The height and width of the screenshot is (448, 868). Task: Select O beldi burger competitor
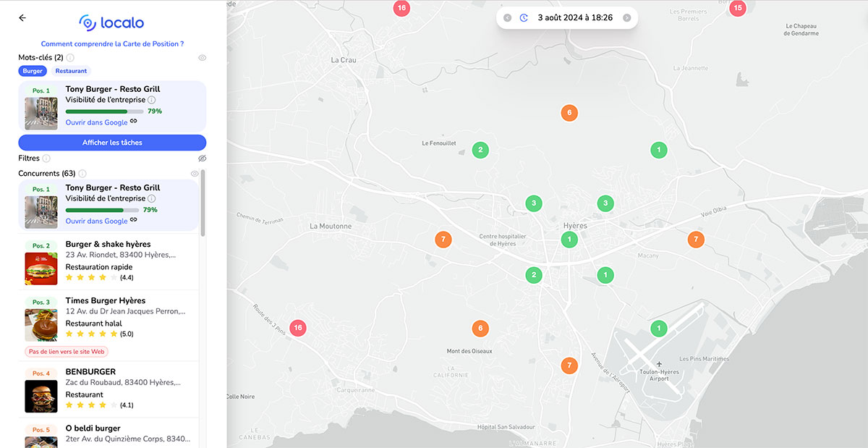point(109,434)
